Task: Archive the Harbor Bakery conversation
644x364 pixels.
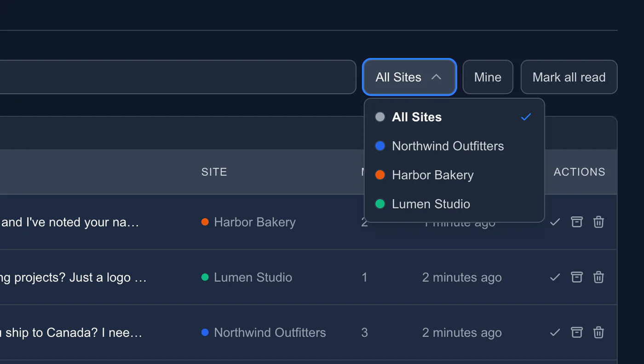Action: (577, 222)
